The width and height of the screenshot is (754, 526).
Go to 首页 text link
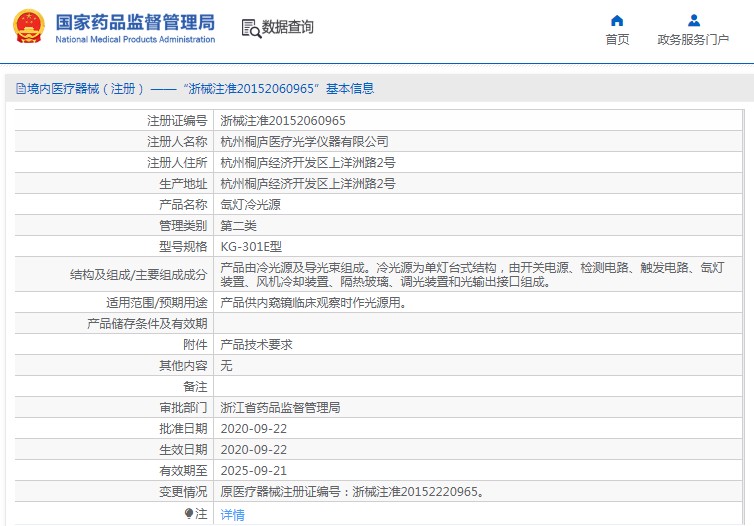[617, 40]
